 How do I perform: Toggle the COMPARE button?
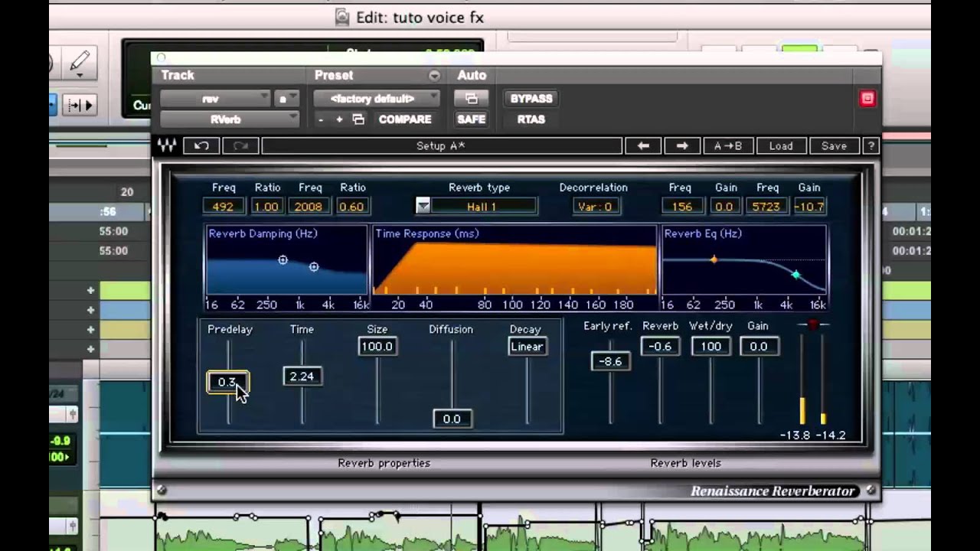pos(405,119)
